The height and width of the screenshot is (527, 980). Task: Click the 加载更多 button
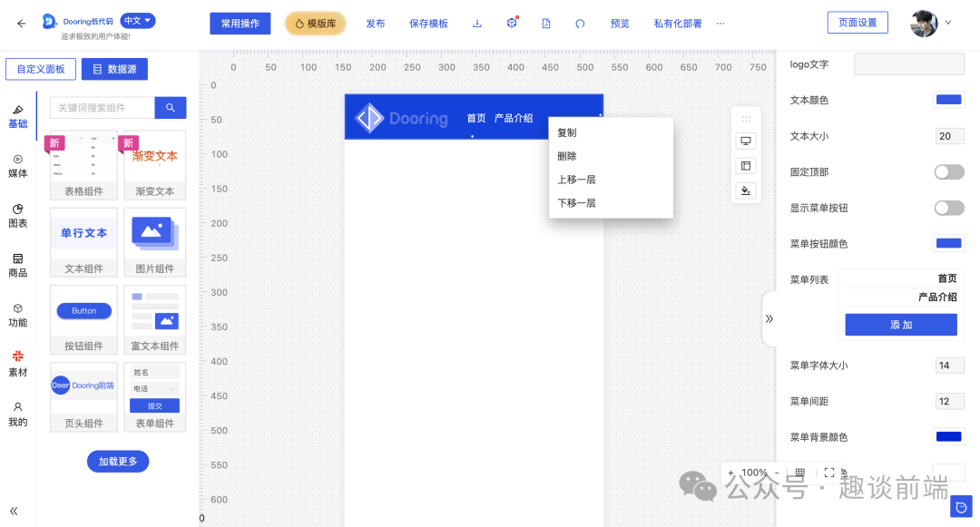pyautogui.click(x=118, y=461)
